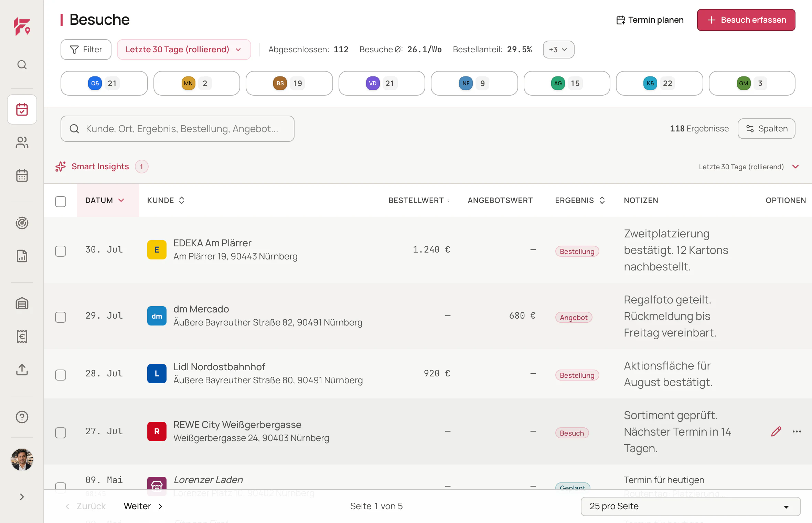Focus the Kunde, Ort, Ergebnis search field
812x523 pixels.
(x=178, y=129)
